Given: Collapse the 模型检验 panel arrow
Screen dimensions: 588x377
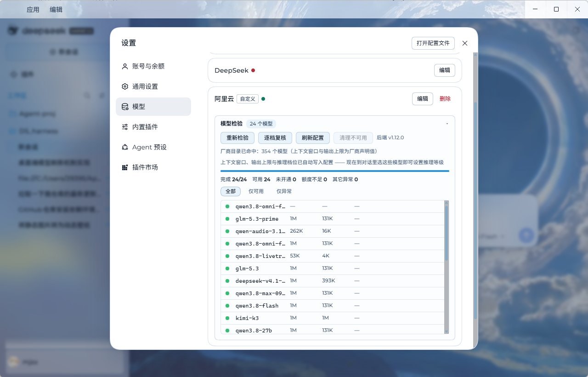Looking at the screenshot, I should [x=447, y=124].
